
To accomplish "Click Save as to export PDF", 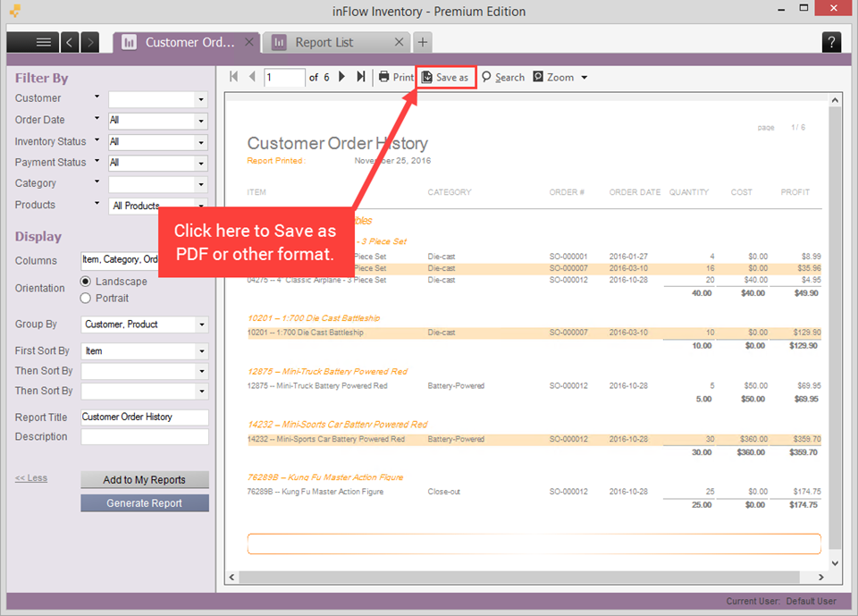I will tap(445, 77).
